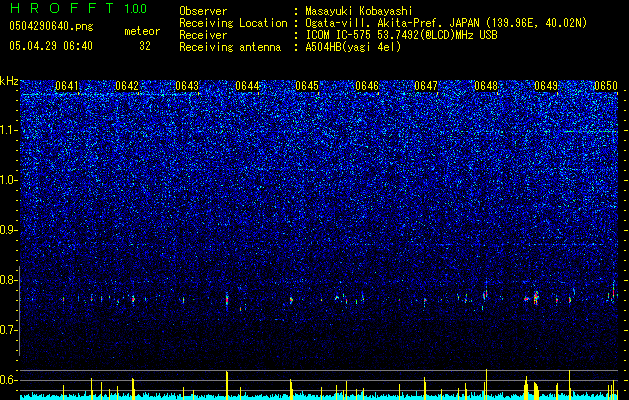Click the 0648 time marker
Viewport: 629px width, 400px height.
486,86
